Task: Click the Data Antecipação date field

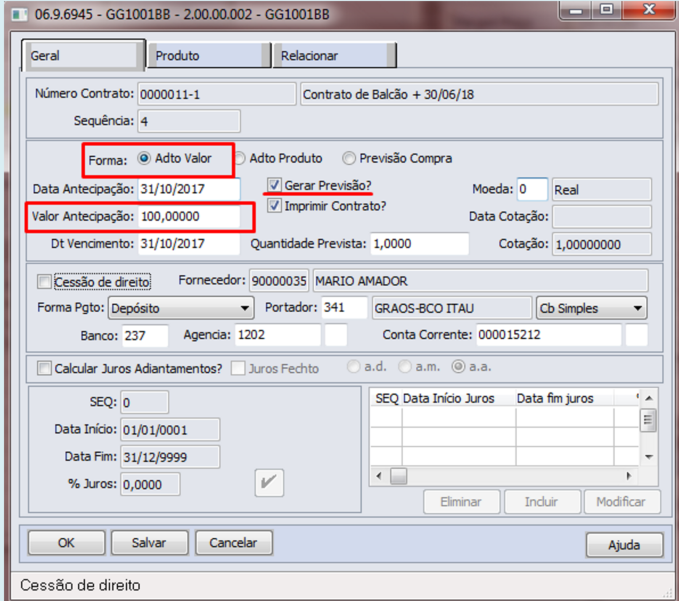Action: tap(189, 189)
